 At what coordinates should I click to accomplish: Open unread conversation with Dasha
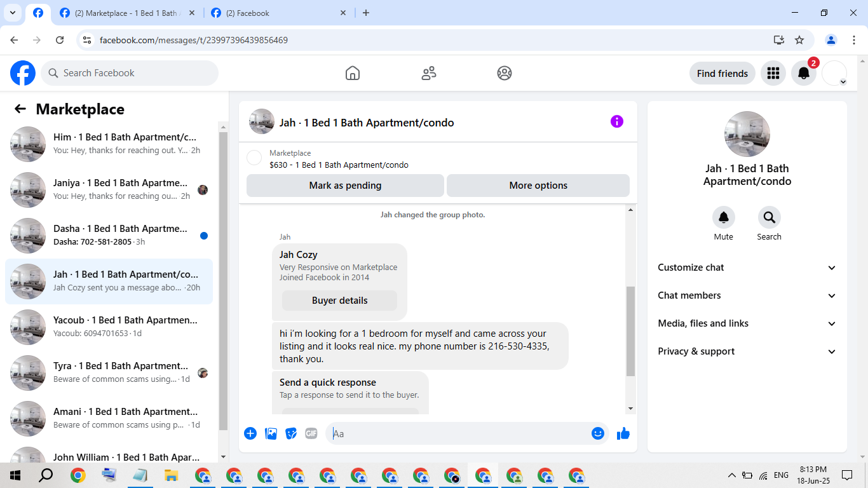(x=109, y=236)
